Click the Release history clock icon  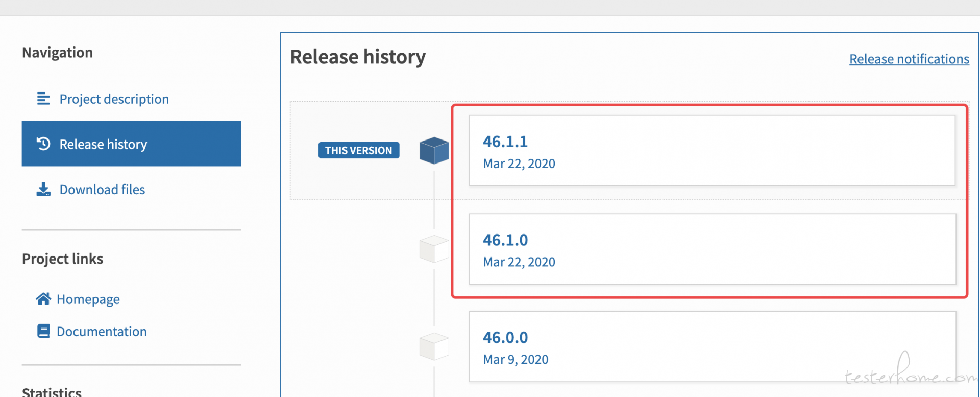43,144
